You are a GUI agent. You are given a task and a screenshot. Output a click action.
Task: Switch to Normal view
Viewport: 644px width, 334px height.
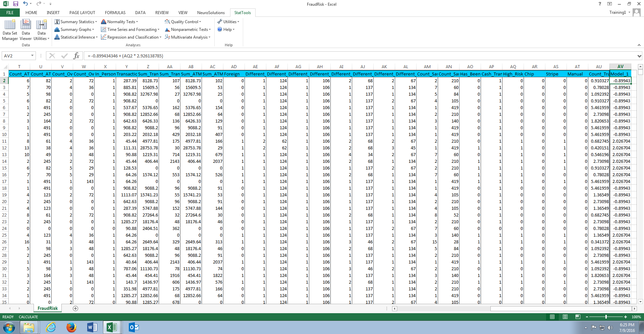click(x=552, y=317)
